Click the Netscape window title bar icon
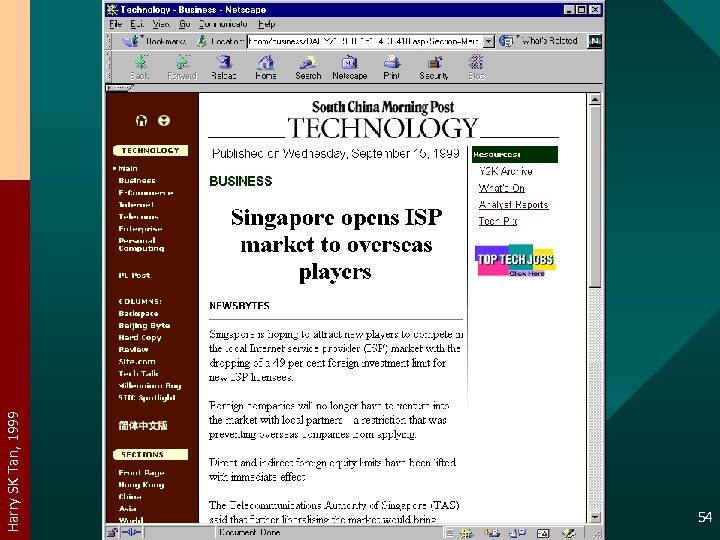 (x=112, y=10)
